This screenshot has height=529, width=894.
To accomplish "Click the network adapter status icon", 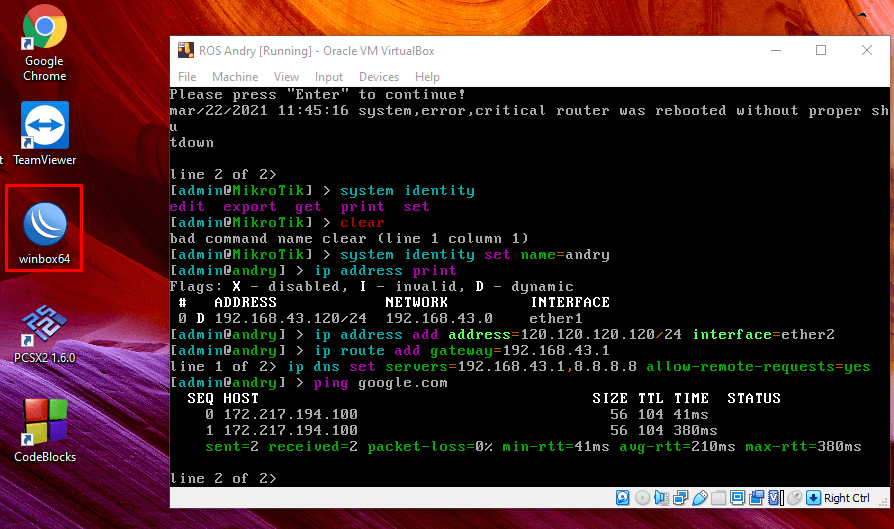I will tap(680, 498).
